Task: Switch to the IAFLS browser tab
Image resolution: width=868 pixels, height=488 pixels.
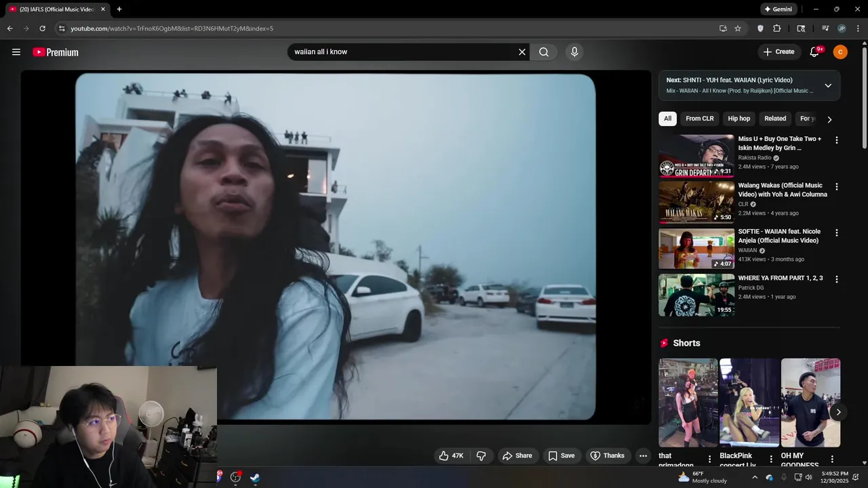Action: [x=56, y=9]
